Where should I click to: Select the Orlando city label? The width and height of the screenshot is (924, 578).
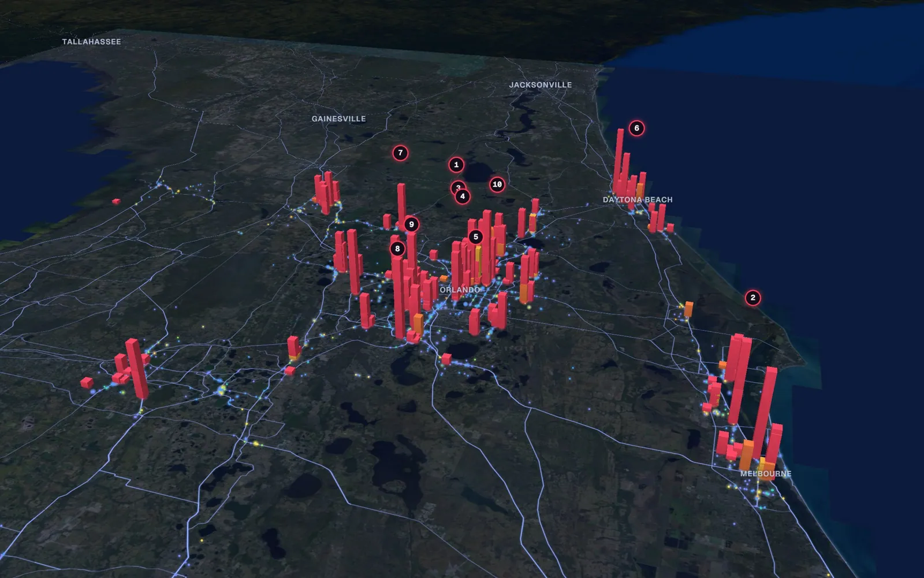coord(460,290)
